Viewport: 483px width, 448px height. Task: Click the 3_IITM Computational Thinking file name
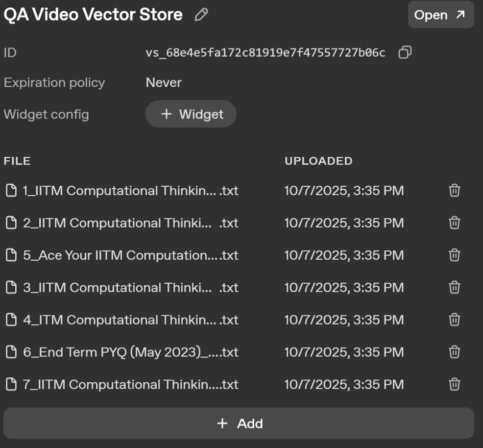point(122,288)
